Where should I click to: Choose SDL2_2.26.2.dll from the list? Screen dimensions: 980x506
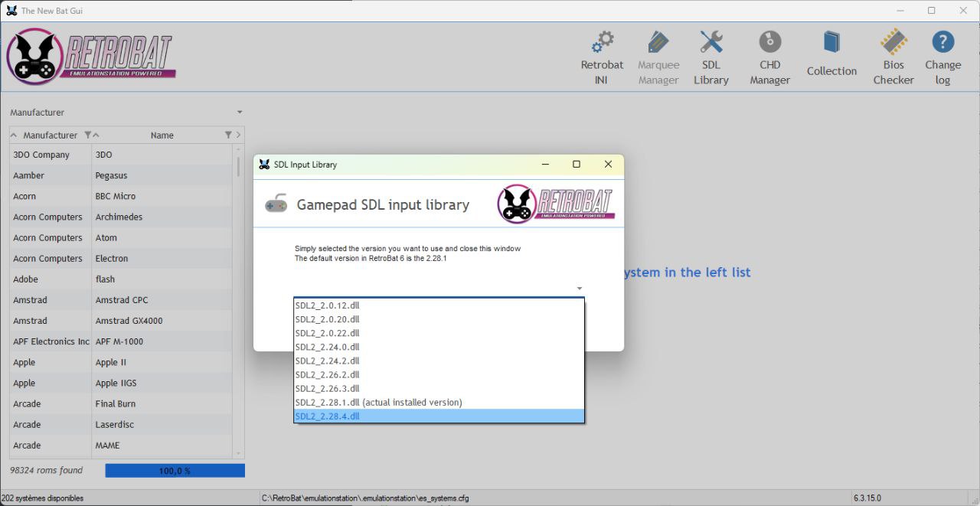coord(439,374)
